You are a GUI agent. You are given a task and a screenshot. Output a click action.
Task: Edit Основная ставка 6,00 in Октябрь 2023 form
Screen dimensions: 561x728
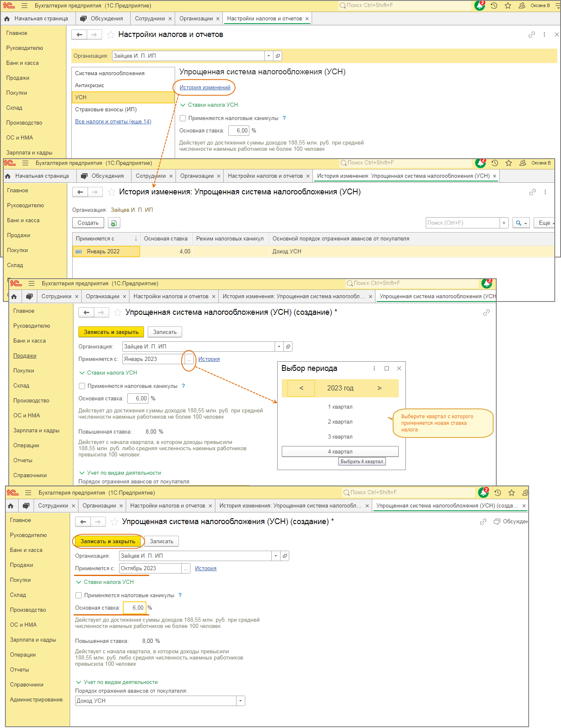(134, 608)
